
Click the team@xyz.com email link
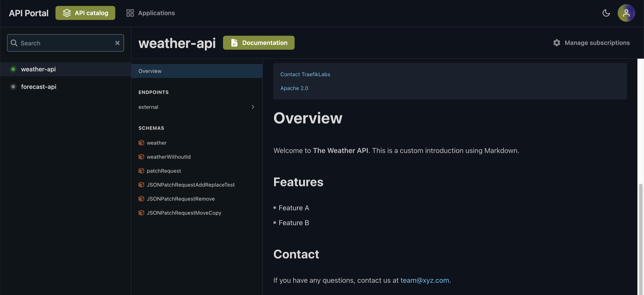425,280
